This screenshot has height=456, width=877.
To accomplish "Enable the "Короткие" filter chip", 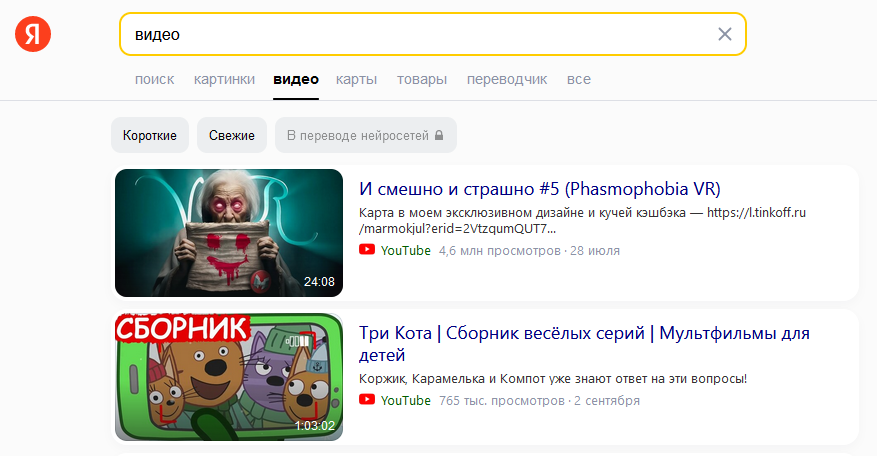I will [x=150, y=135].
